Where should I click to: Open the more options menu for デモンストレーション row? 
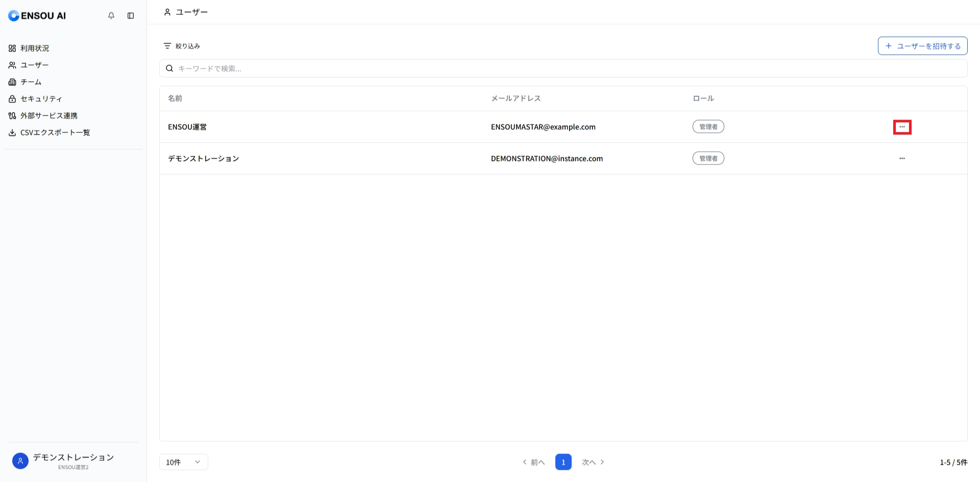point(902,158)
